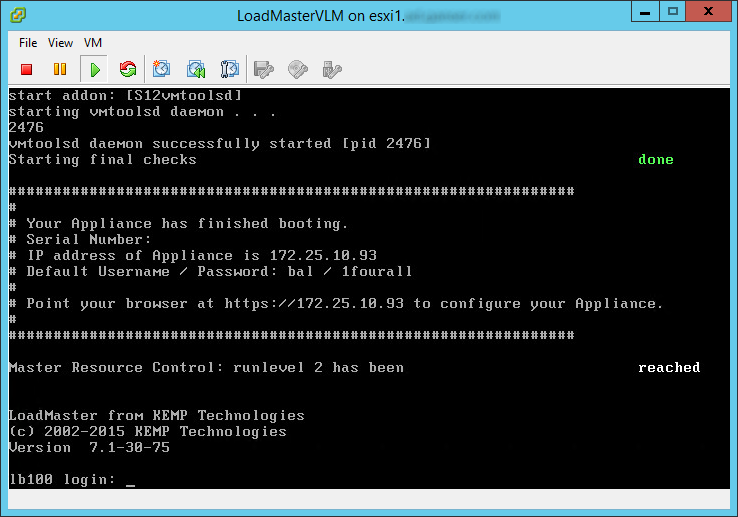Suspend the virtual machine
738x517 pixels.
(x=60, y=70)
